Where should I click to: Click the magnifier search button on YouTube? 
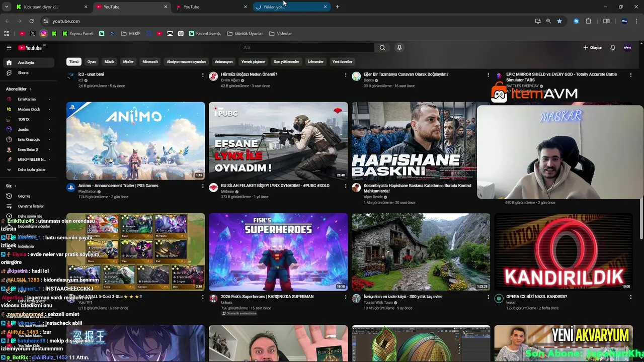[x=382, y=48]
